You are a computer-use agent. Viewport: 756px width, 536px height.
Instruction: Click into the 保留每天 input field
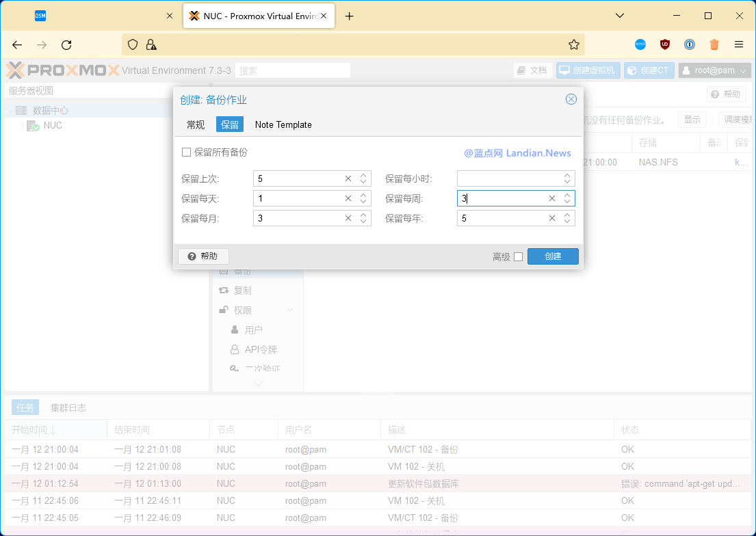click(297, 199)
